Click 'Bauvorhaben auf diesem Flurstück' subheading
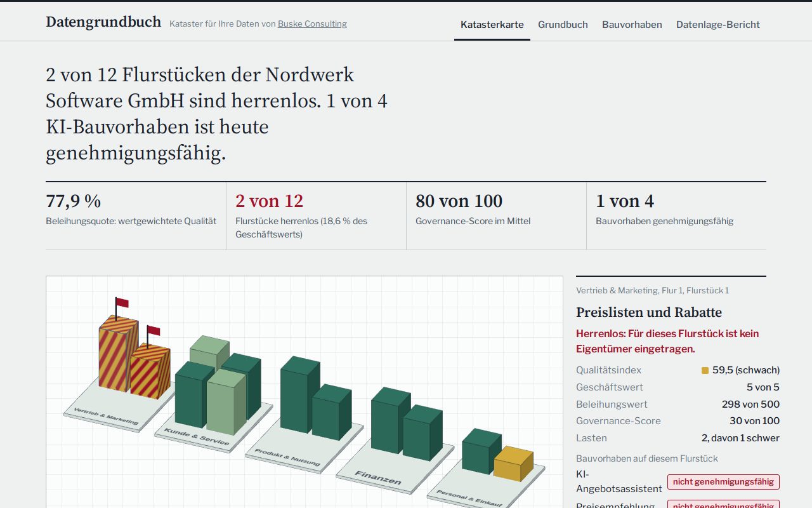The width and height of the screenshot is (812, 508). [647, 458]
